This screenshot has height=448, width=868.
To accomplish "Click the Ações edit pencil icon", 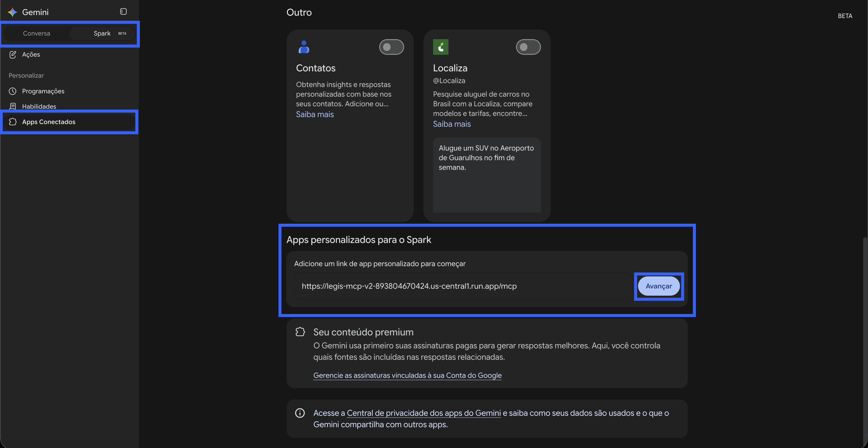I will (13, 54).
